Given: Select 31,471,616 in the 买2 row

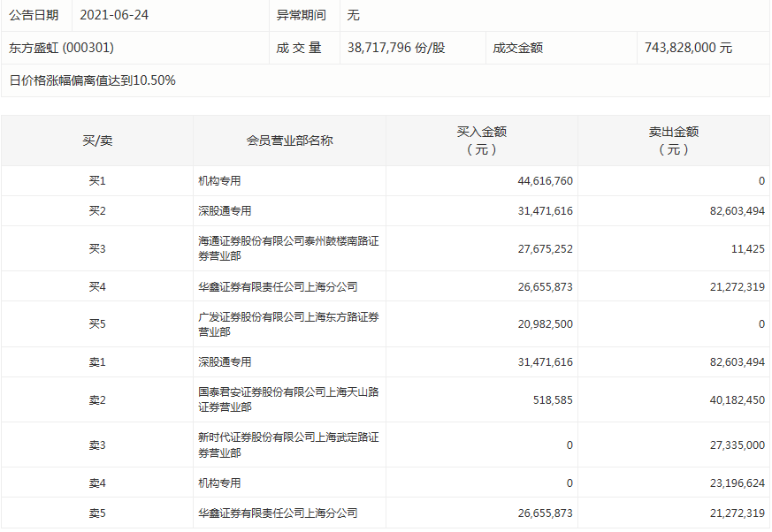Looking at the screenshot, I should (x=545, y=211).
